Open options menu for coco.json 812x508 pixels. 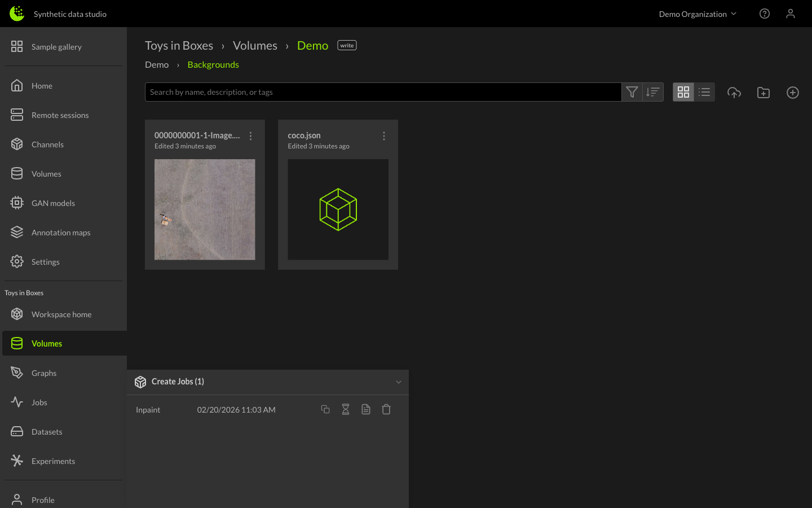click(x=384, y=136)
